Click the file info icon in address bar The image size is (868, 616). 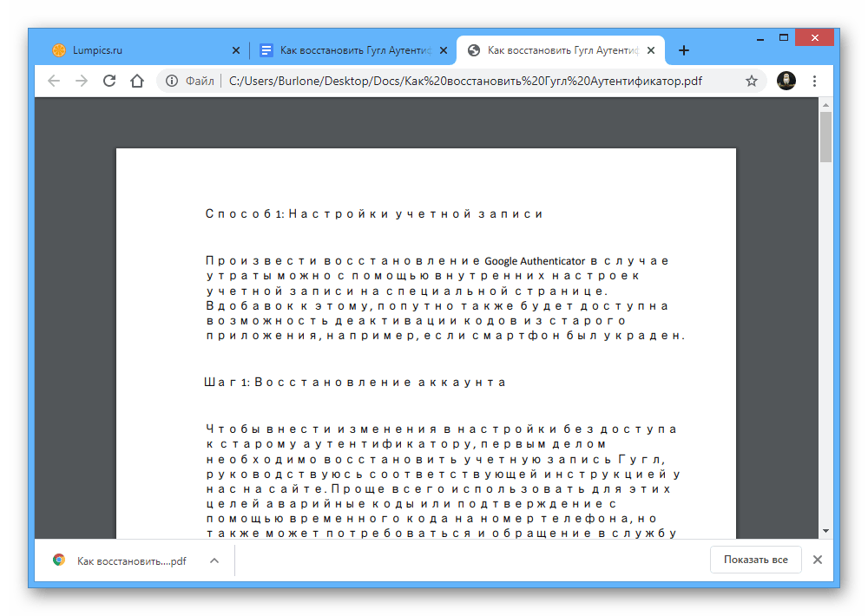[172, 81]
